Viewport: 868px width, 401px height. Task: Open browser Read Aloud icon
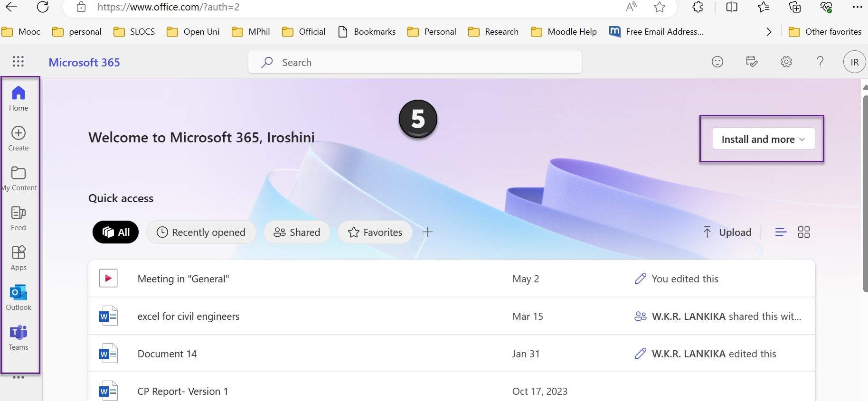[631, 7]
